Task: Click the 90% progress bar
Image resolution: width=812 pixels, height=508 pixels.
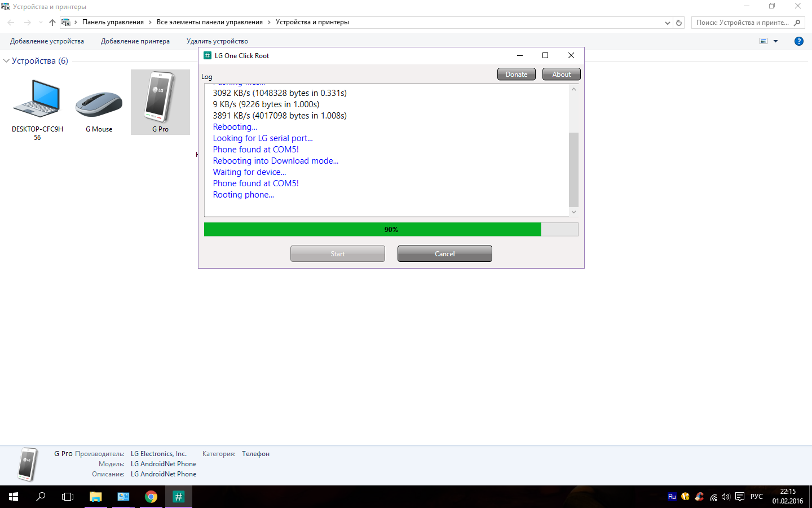Action: click(391, 229)
